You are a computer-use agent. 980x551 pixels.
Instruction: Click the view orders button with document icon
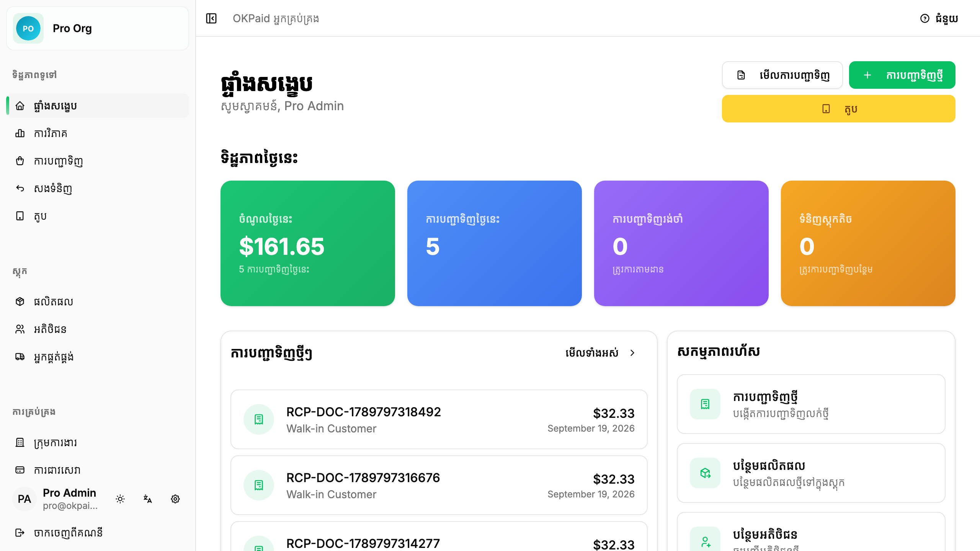[x=782, y=75]
